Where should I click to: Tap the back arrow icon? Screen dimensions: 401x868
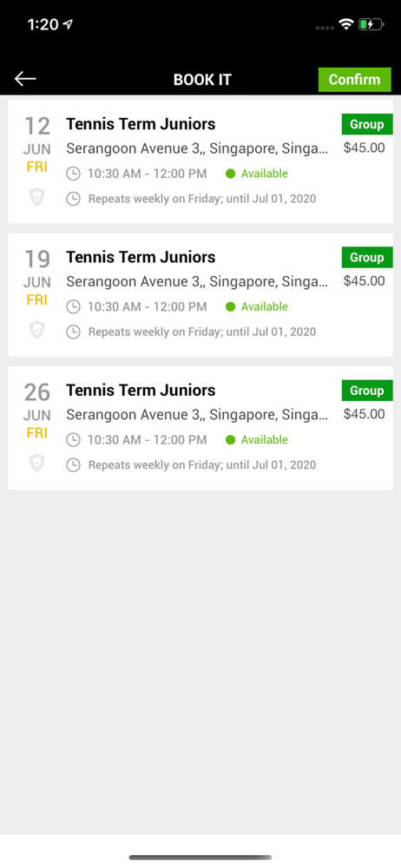tap(25, 79)
